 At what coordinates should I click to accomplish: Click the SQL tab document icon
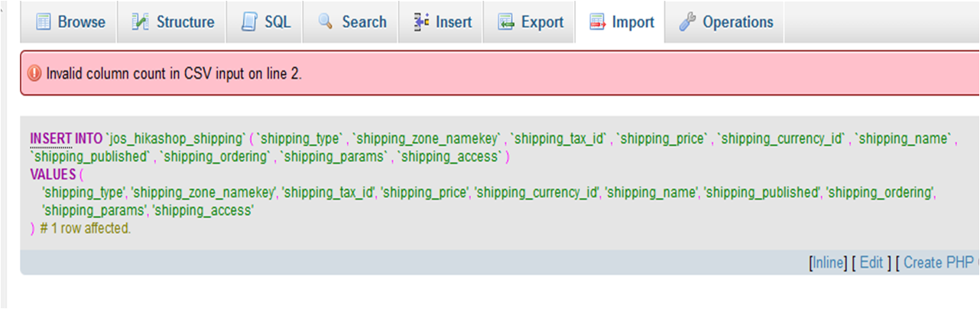click(248, 22)
